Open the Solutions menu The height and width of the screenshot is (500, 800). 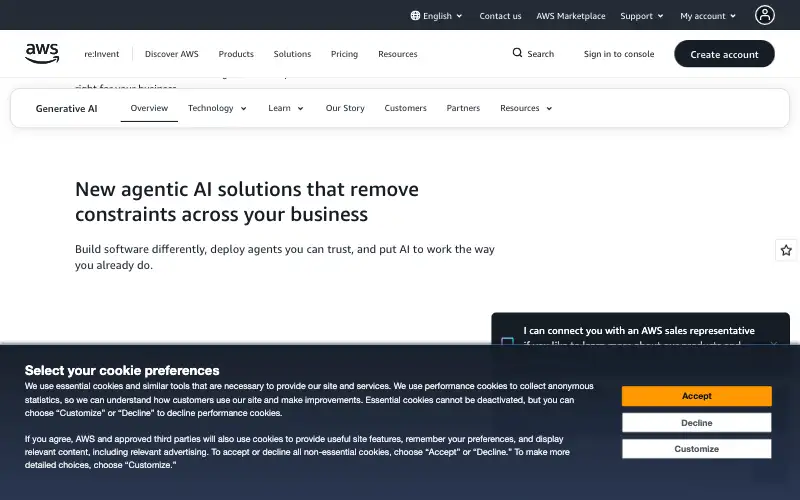point(292,54)
